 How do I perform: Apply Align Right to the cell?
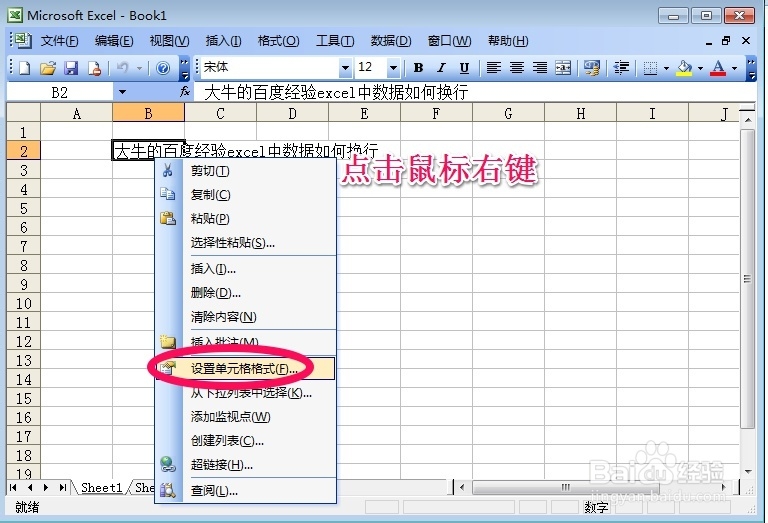pyautogui.click(x=540, y=68)
